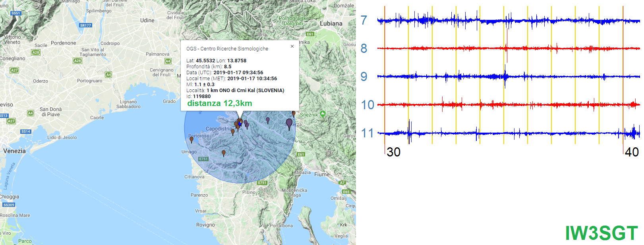644x245 pixels.
Task: Click the local time 2019-01-17 10:34:56
Action: 252,79
